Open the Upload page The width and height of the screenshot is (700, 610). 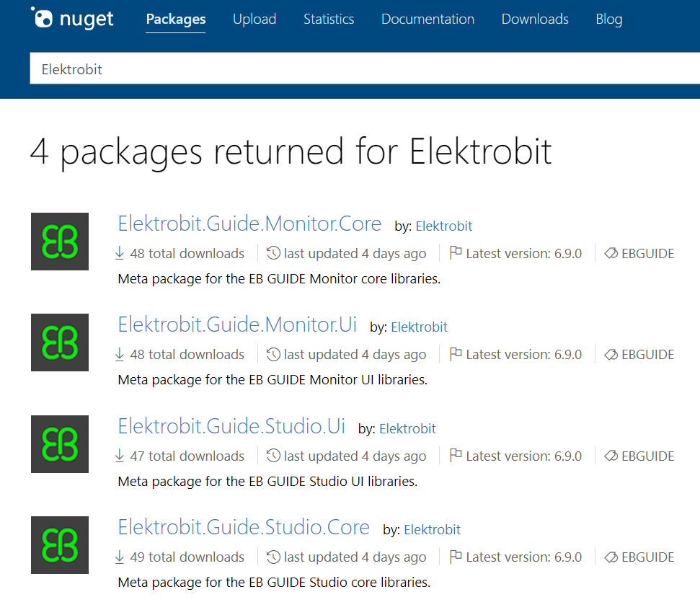click(254, 19)
